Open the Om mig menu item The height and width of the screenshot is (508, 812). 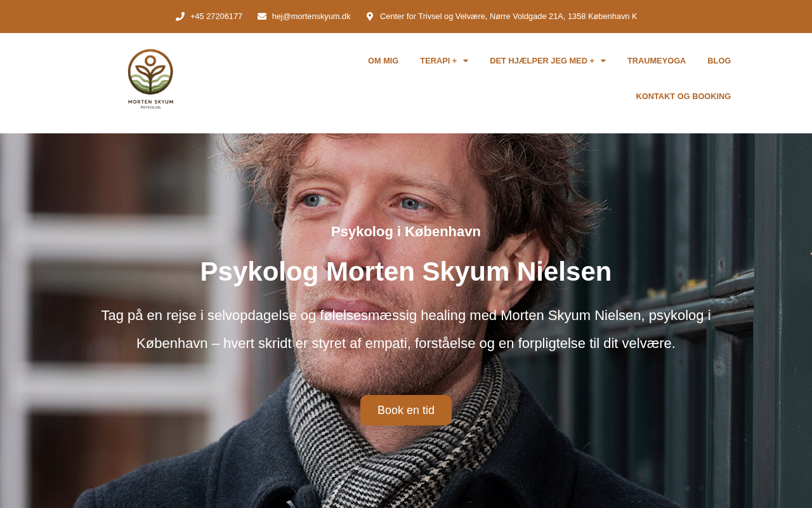tap(383, 61)
